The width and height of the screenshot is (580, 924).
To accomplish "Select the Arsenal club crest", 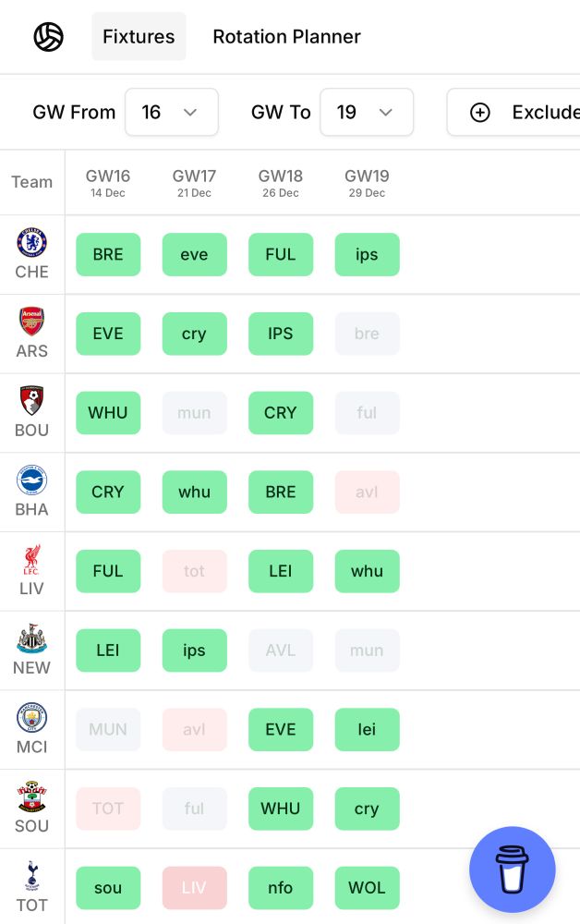I will pos(31,322).
